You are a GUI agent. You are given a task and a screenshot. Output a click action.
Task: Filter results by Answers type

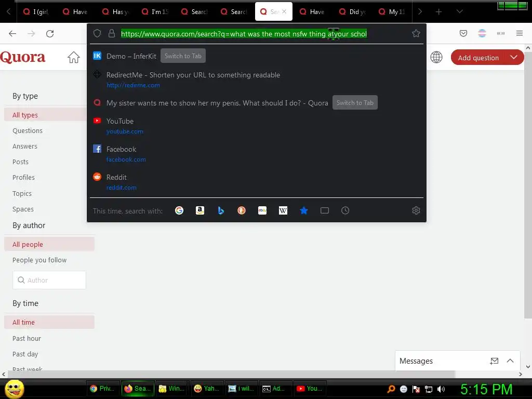click(25, 146)
